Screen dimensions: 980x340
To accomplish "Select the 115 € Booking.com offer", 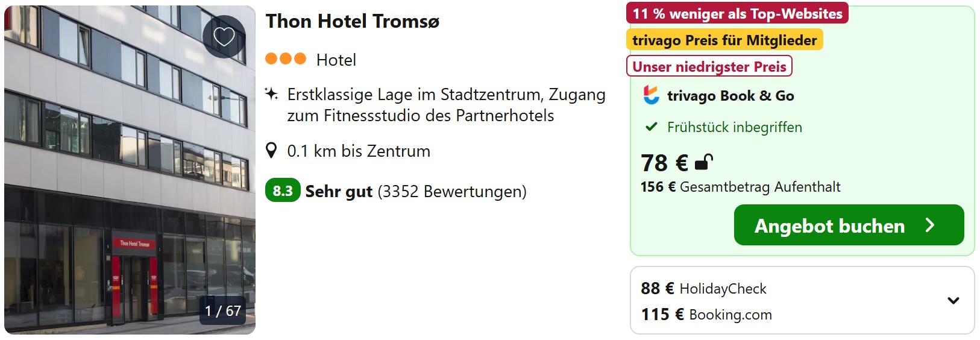I will [x=706, y=315].
